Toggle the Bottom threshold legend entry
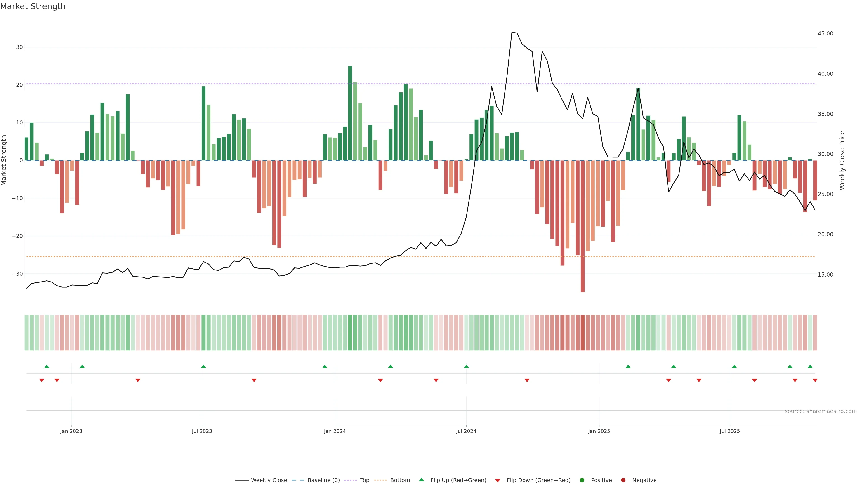Viewport: 868px width, 488px height. click(400, 480)
